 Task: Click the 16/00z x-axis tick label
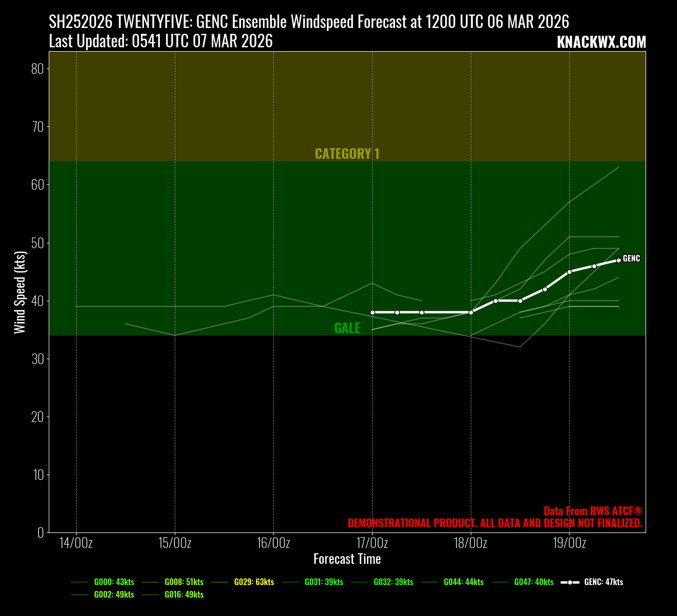point(273,543)
